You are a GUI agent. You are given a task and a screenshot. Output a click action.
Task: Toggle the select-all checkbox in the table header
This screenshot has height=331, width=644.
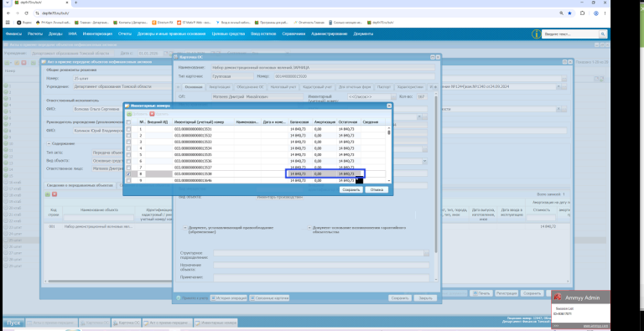pyautogui.click(x=128, y=122)
